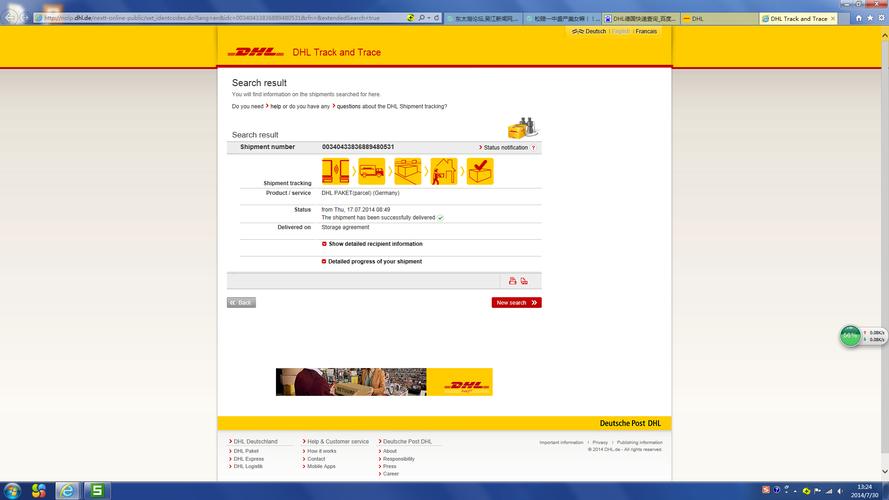The image size is (889, 500).
Task: Open Important information footer link
Action: [561, 442]
